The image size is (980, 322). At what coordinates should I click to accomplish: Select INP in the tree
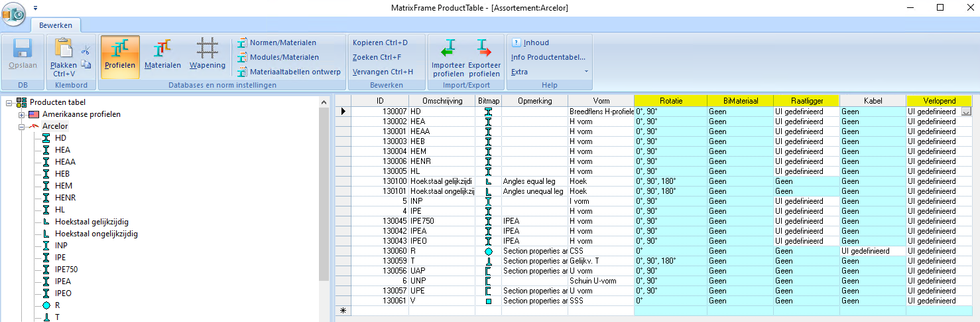[x=62, y=246]
